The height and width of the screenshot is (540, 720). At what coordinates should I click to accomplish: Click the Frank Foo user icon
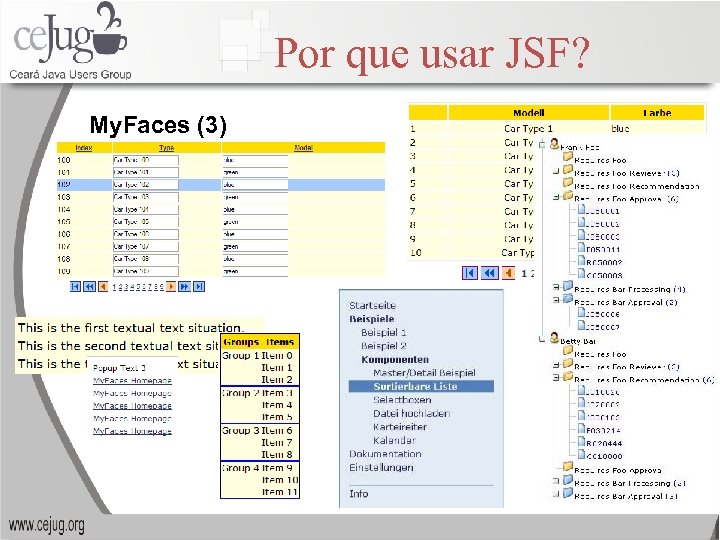point(555,144)
